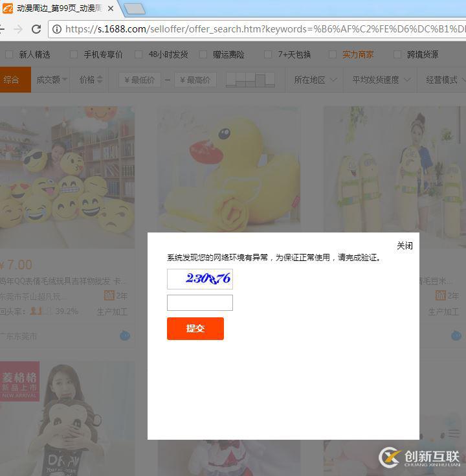Open the 东莞市茶山 supplier link
Screen dimensions: 466x476
coord(32,297)
